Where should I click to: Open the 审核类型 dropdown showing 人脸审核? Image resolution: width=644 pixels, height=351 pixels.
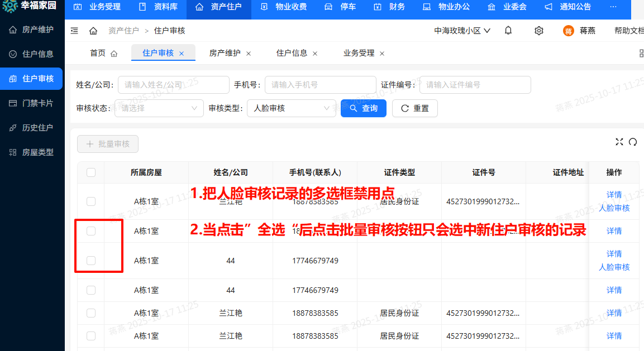[291, 108]
